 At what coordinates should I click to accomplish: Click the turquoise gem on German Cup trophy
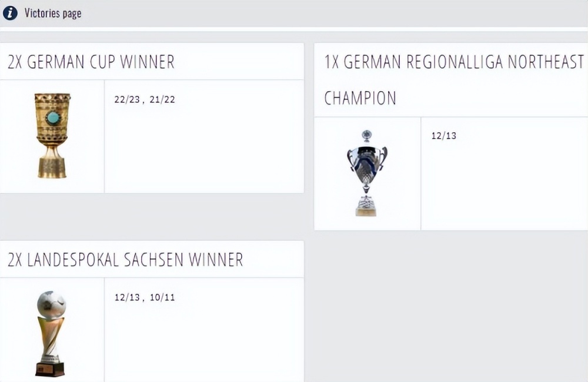53,118
